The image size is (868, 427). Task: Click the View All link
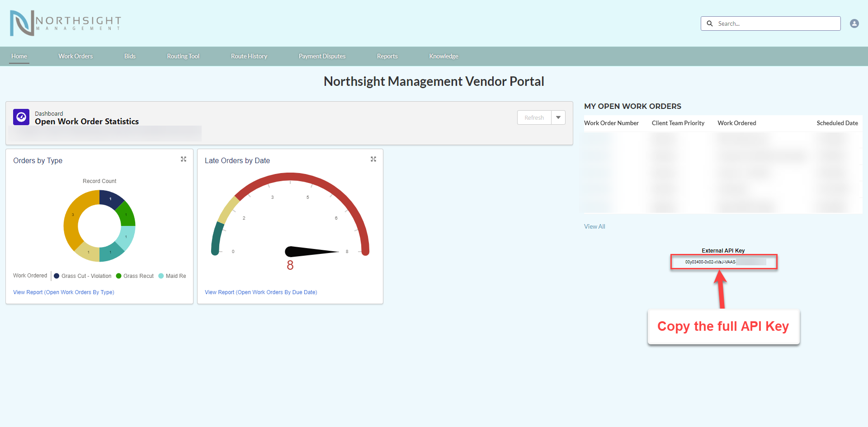[594, 226]
